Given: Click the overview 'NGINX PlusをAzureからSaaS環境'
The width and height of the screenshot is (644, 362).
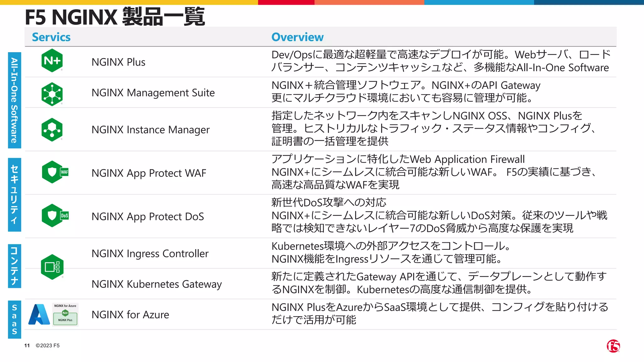Looking at the screenshot, I should coord(440,313).
